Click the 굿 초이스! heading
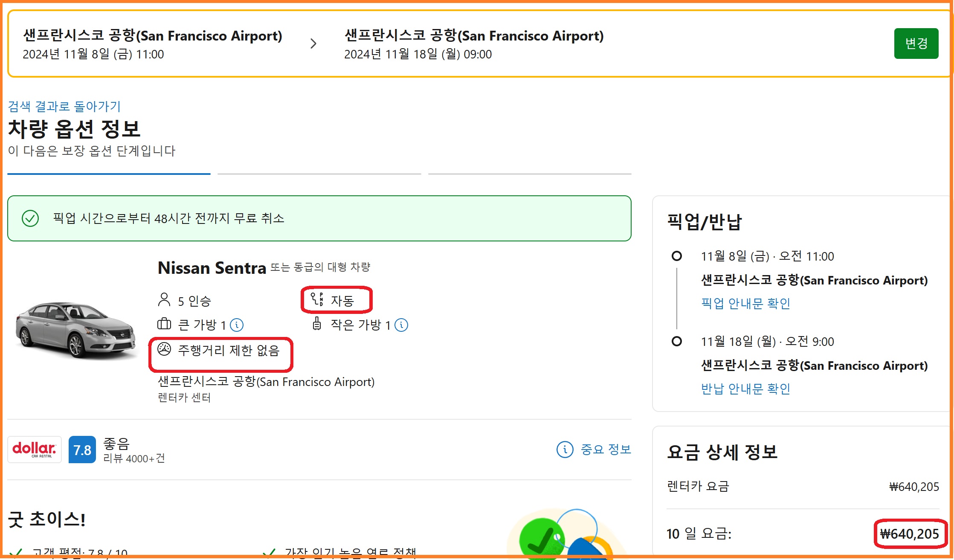 pyautogui.click(x=47, y=519)
